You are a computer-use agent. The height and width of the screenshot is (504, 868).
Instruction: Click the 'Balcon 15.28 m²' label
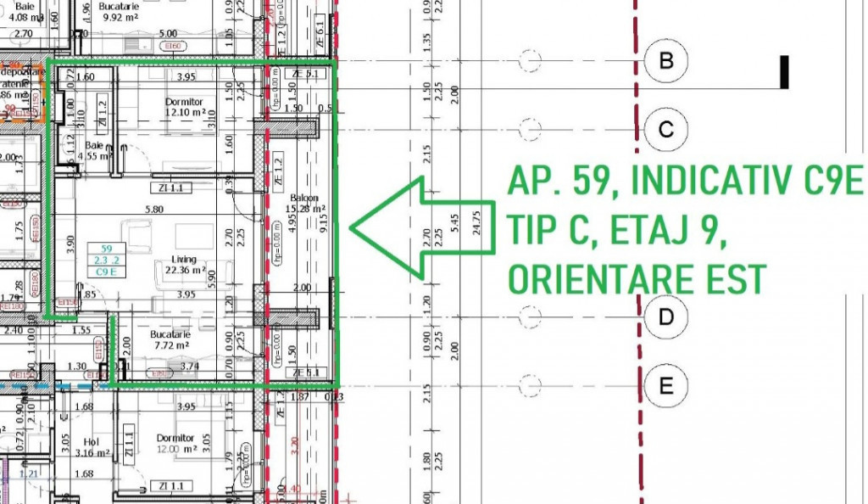point(305,204)
